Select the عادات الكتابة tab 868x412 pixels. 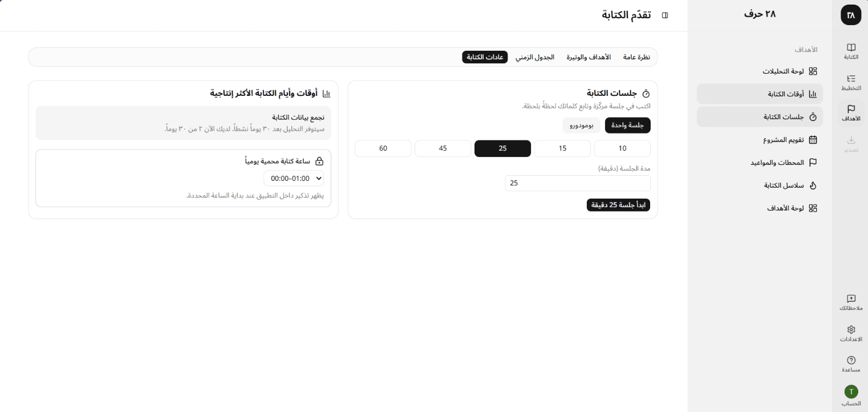click(485, 57)
